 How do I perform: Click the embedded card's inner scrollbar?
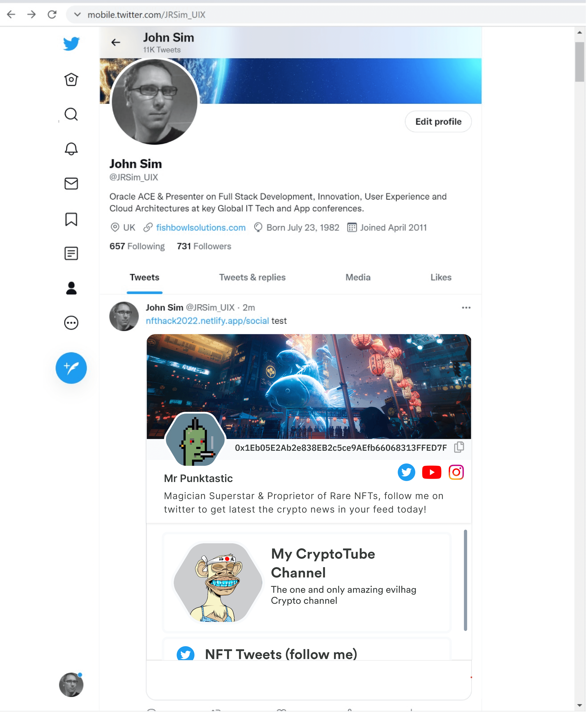[465, 580]
